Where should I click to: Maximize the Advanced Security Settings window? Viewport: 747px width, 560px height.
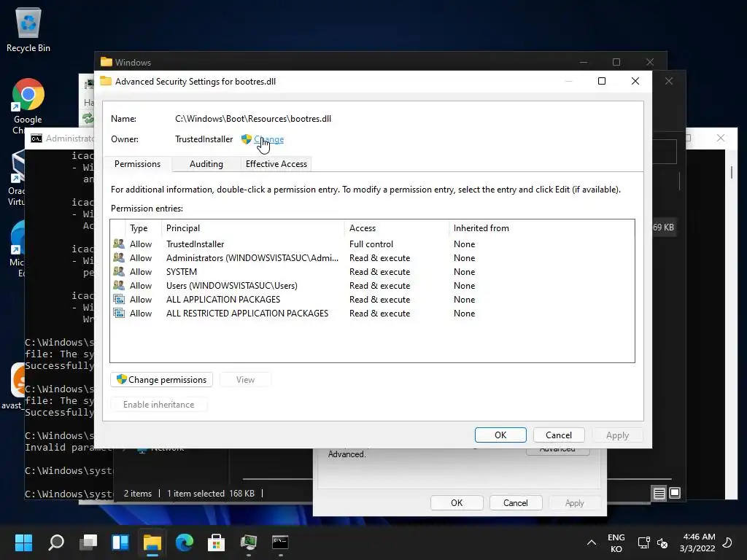coord(602,81)
